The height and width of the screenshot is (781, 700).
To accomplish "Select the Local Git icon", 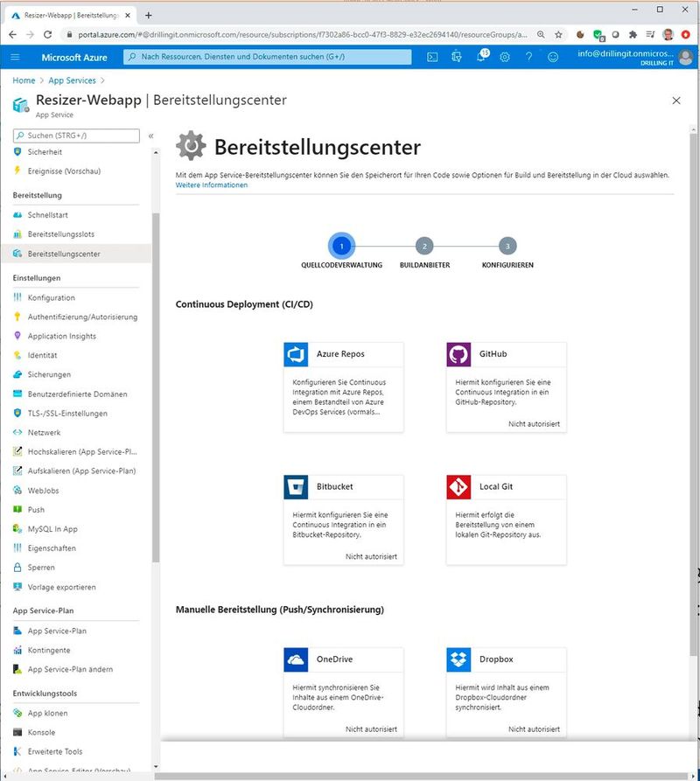I will tap(458, 486).
